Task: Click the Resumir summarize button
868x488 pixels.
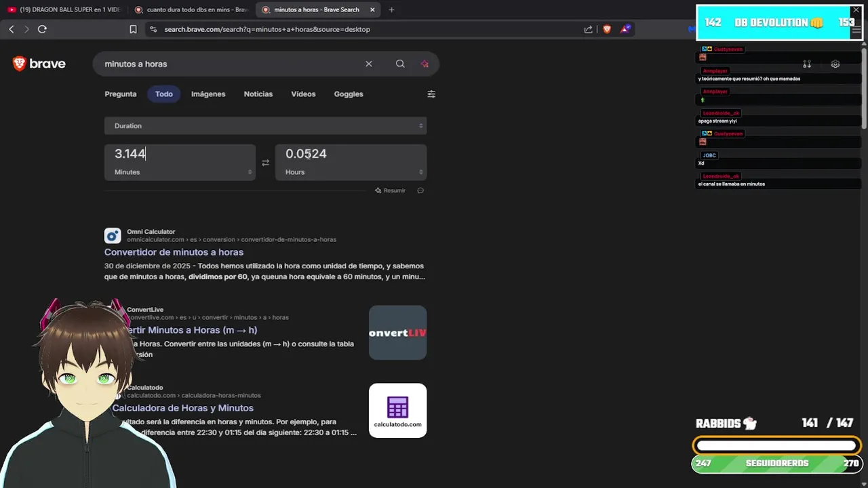Action: [390, 190]
